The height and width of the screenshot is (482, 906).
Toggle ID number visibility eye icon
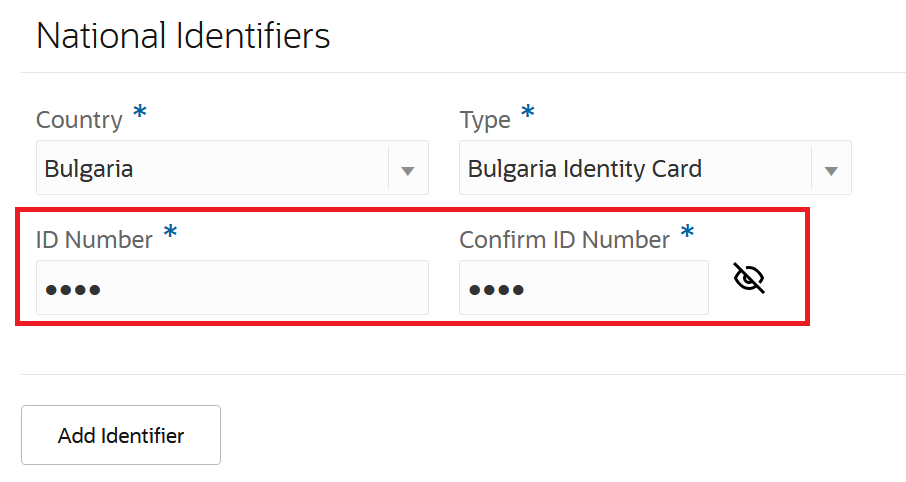(749, 278)
